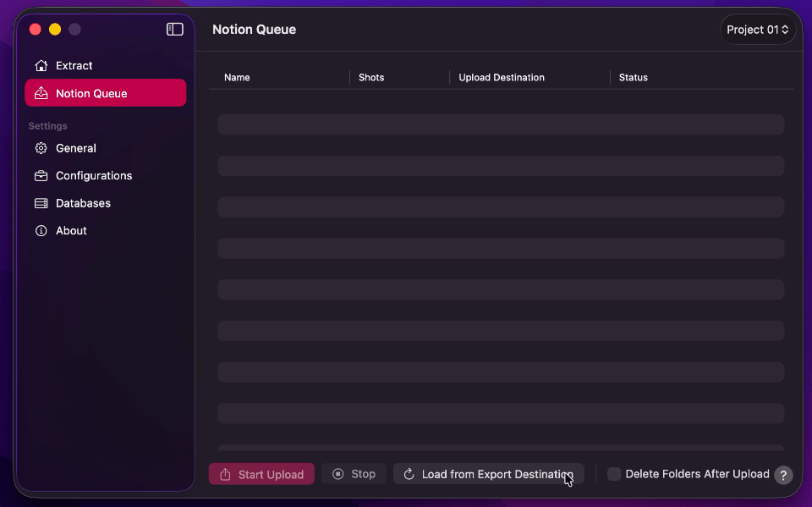Click Start Upload button
The image size is (812, 507).
point(261,474)
